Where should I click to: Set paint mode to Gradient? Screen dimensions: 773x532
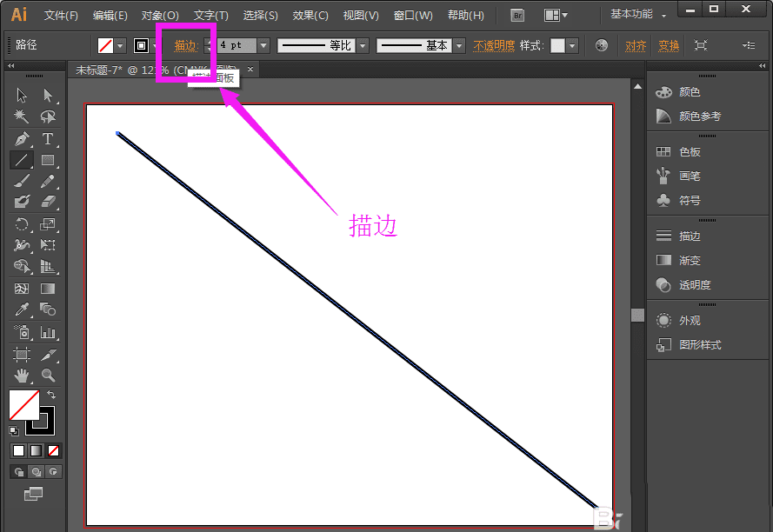(x=36, y=450)
